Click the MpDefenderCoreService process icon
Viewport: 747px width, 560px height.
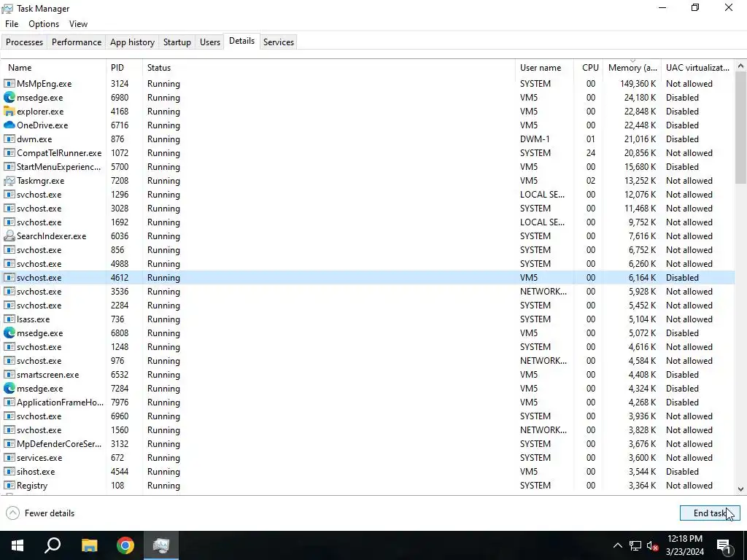coord(9,444)
